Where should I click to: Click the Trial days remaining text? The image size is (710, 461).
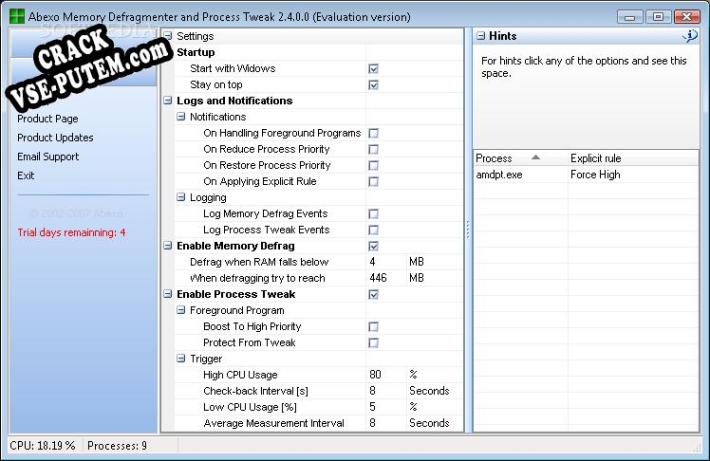point(72,233)
